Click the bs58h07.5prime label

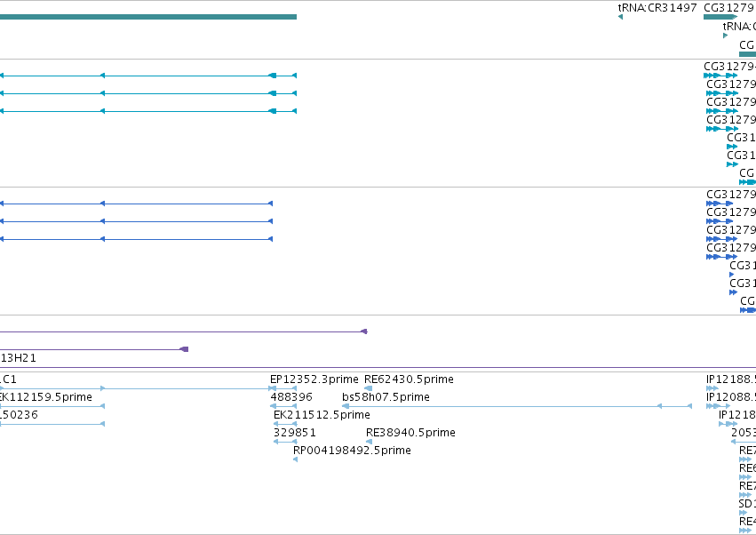[x=386, y=397]
